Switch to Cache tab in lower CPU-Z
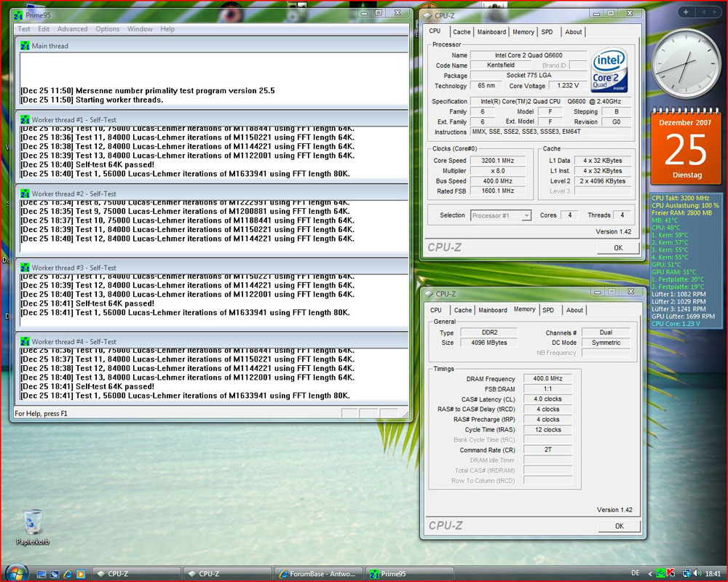This screenshot has height=582, width=728. pyautogui.click(x=463, y=310)
